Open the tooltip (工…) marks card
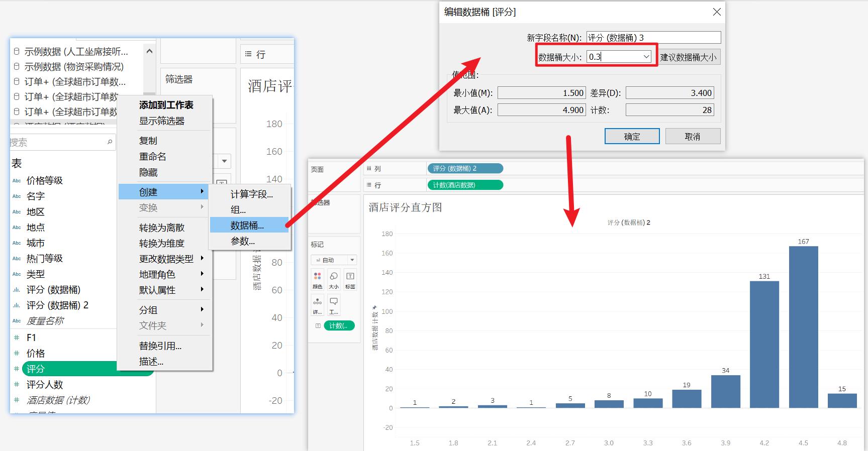Viewport: 868px width, 451px height. tap(334, 305)
